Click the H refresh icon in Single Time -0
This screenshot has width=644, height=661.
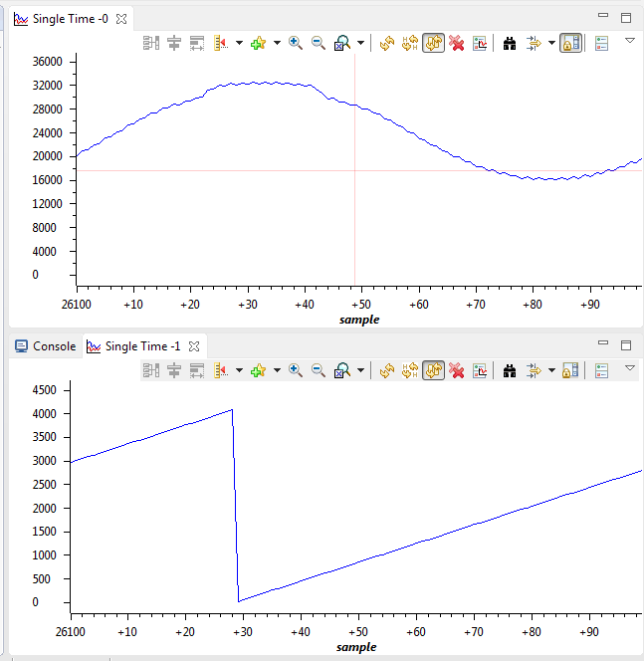(x=410, y=43)
